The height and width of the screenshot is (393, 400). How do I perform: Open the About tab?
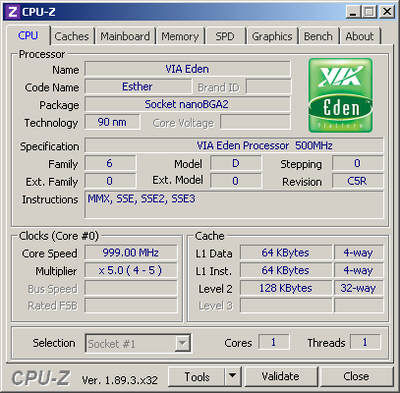click(x=359, y=36)
